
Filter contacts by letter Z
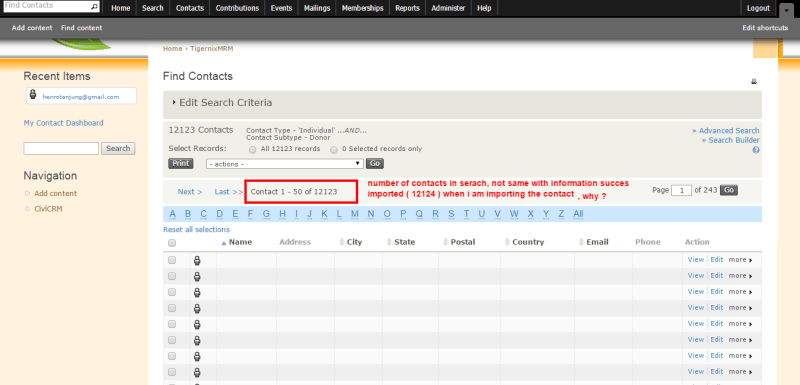click(561, 214)
